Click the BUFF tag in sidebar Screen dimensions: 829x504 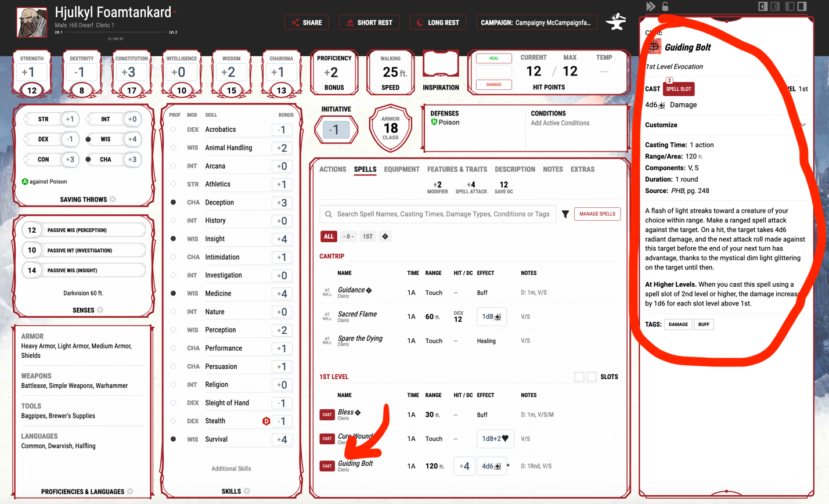pos(704,325)
